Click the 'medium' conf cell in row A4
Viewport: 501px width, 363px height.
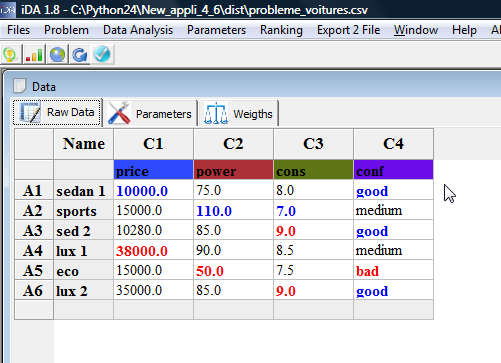point(394,250)
